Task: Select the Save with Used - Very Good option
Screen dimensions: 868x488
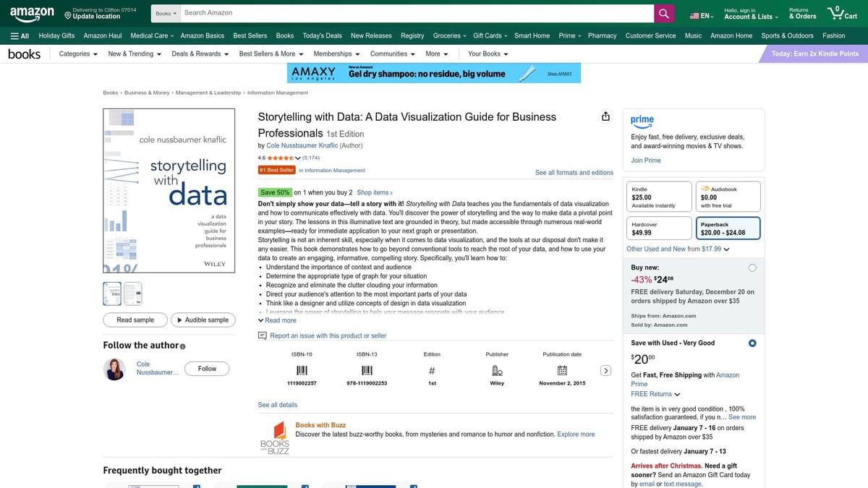Action: point(752,343)
